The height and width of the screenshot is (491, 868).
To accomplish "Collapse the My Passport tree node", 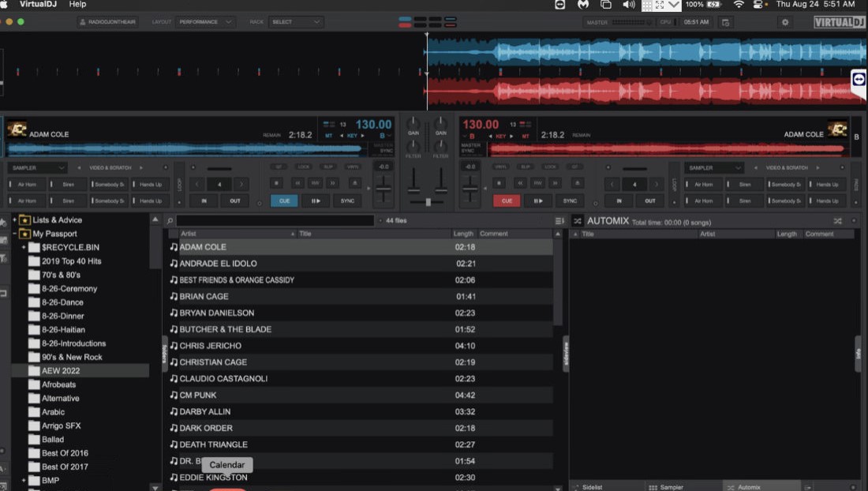I will click(14, 234).
